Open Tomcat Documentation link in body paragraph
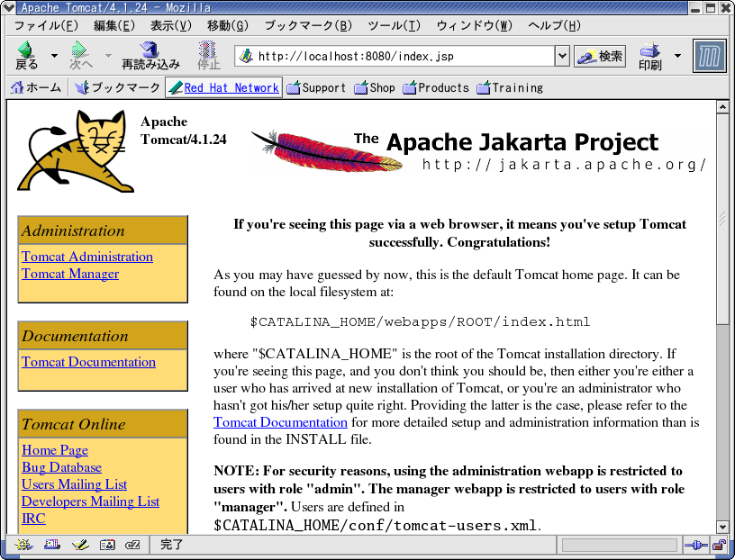 tap(280, 422)
